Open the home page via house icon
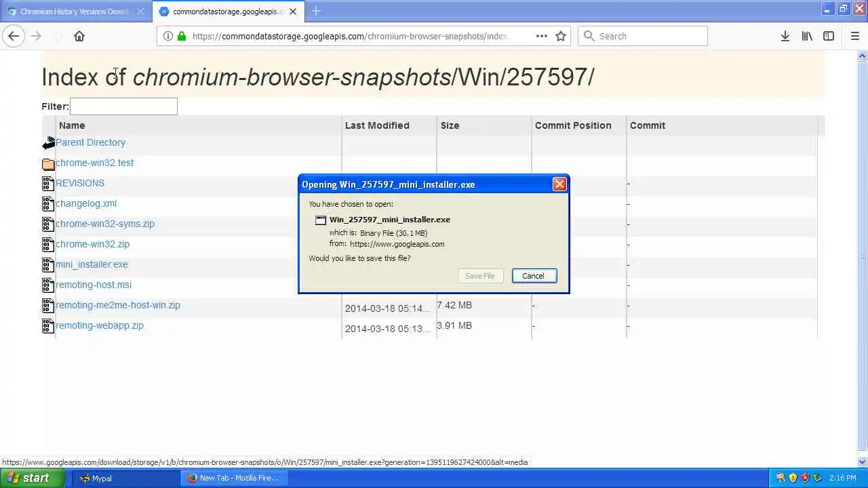 pos(79,36)
